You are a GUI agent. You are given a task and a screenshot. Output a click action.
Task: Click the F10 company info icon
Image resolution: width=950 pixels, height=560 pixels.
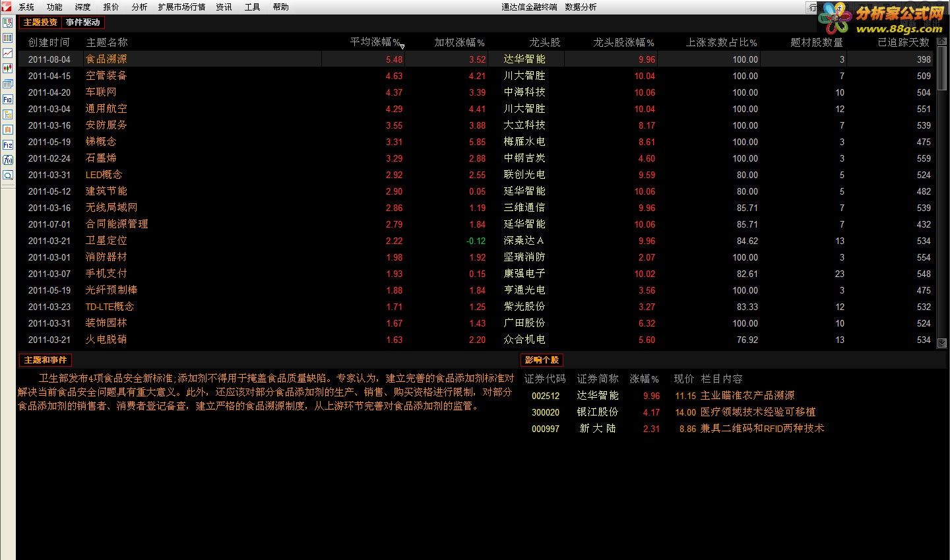[8, 100]
